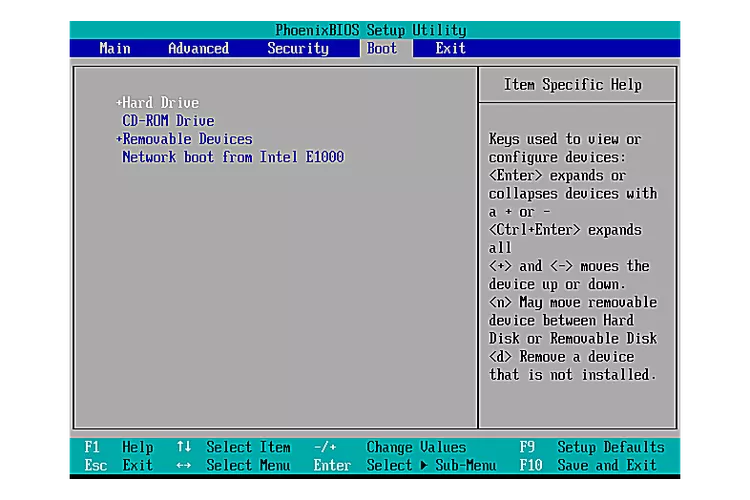Click the Item Specific Help header
The height and width of the screenshot is (500, 750).
pos(573,85)
